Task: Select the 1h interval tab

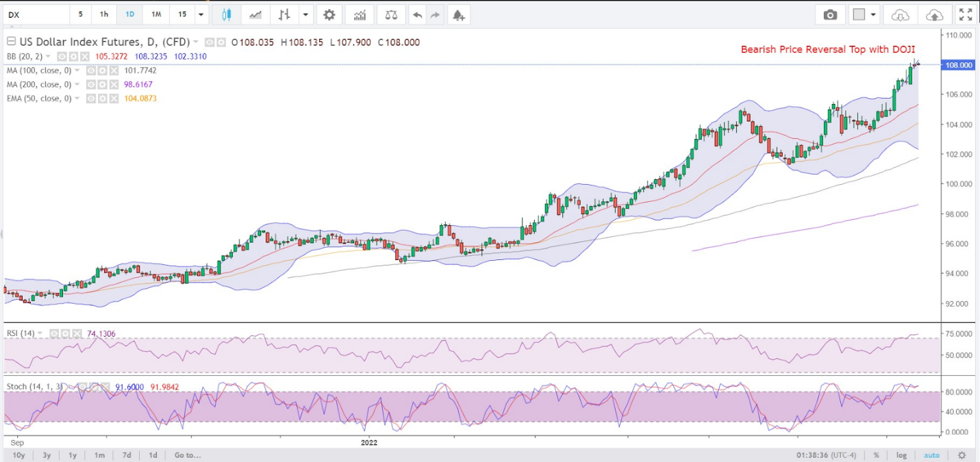Action: pos(103,14)
